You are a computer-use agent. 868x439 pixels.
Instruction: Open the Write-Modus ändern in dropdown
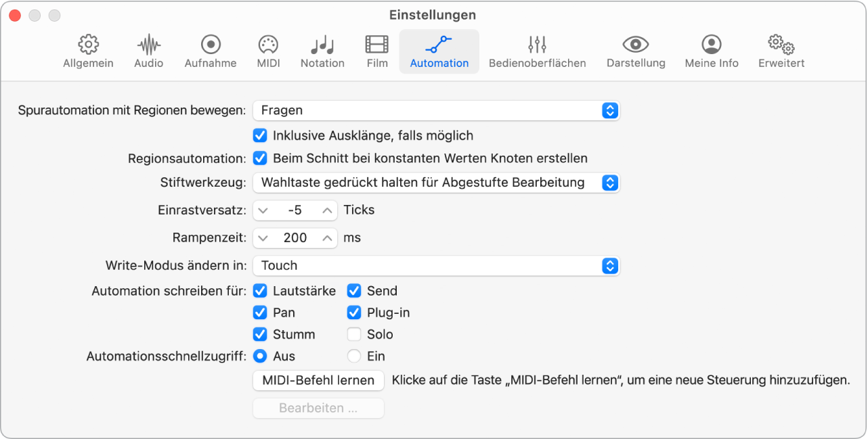coord(436,265)
